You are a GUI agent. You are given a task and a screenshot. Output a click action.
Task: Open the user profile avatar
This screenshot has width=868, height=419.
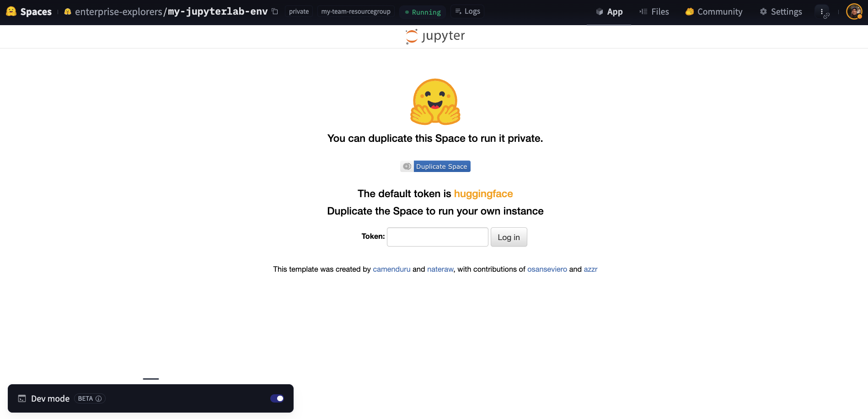coord(854,11)
